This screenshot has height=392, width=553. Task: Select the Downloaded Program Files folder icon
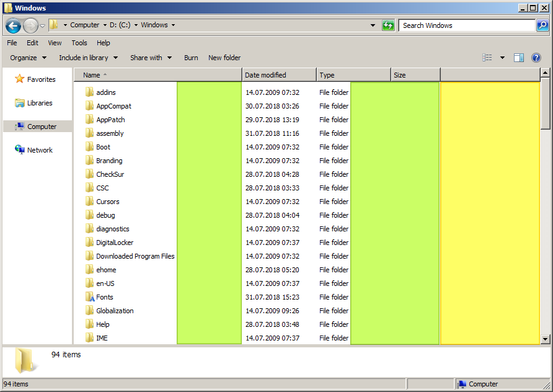89,256
